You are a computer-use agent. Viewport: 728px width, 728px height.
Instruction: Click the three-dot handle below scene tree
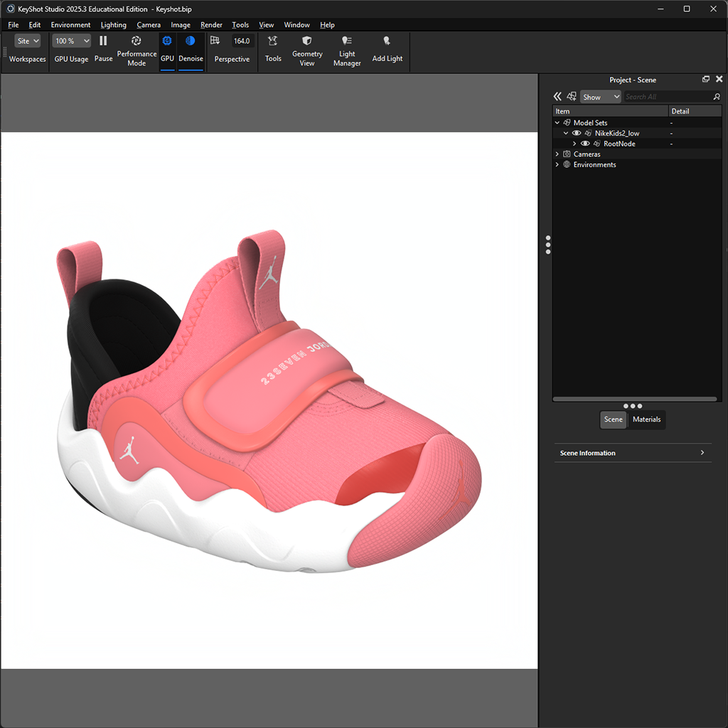[632, 406]
